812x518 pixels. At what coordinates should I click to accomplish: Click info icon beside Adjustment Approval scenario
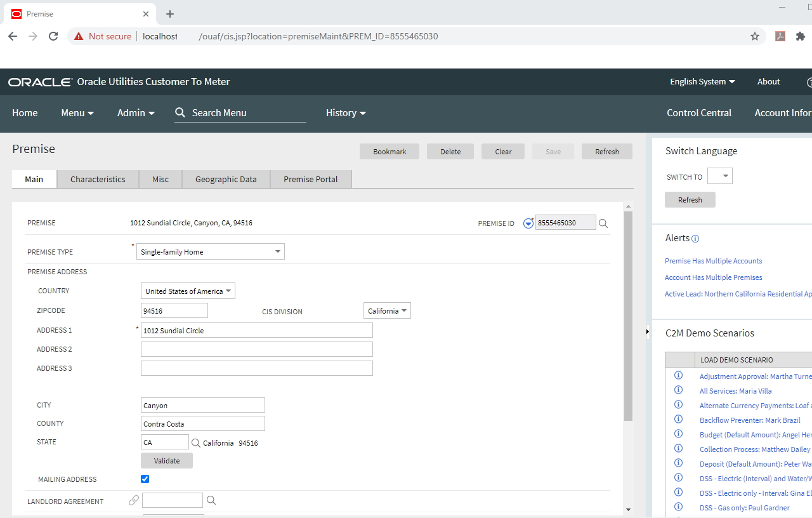pos(678,376)
